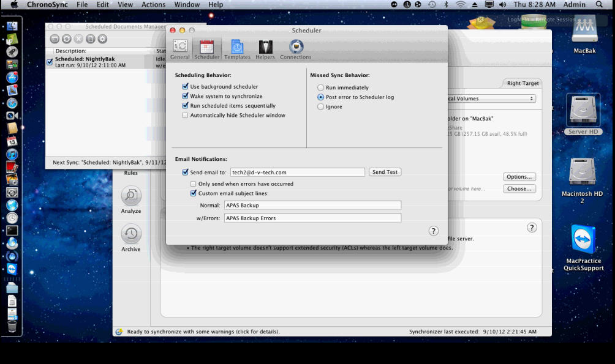Click the Normal email subject field
Image resolution: width=615 pixels, height=364 pixels.
tap(312, 206)
